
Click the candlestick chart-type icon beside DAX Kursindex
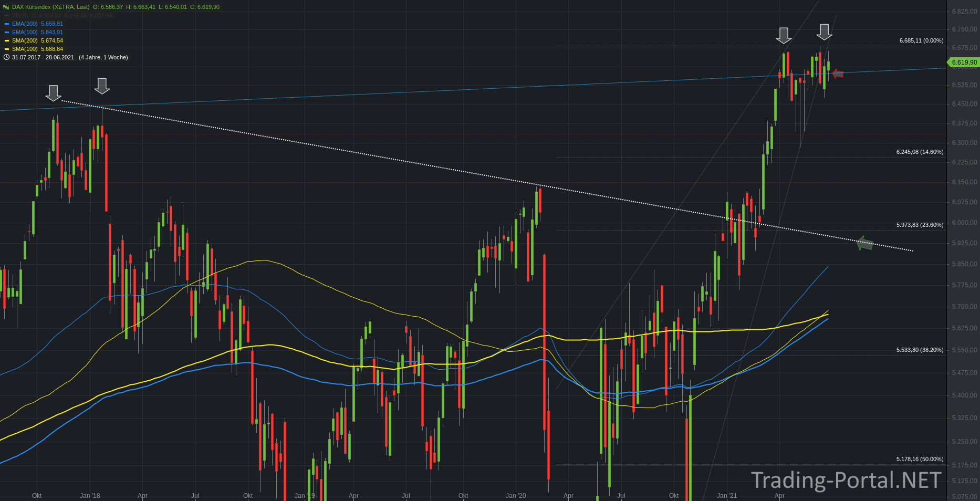coord(6,7)
